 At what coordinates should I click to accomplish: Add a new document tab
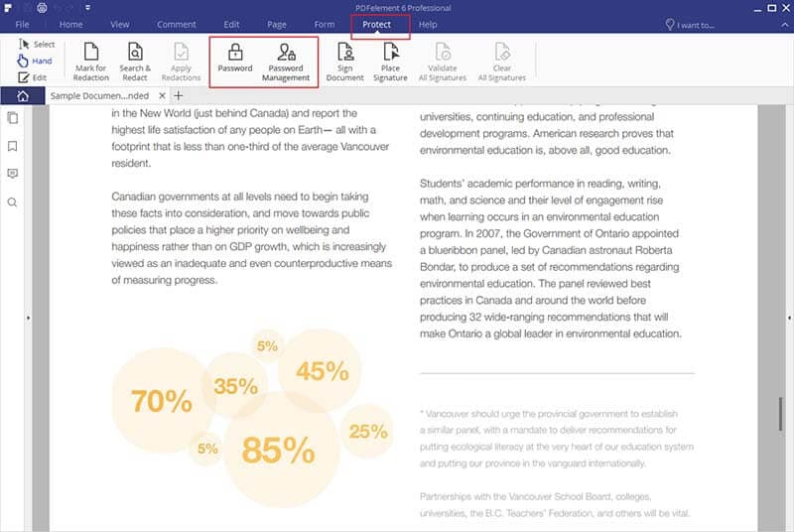[179, 95]
